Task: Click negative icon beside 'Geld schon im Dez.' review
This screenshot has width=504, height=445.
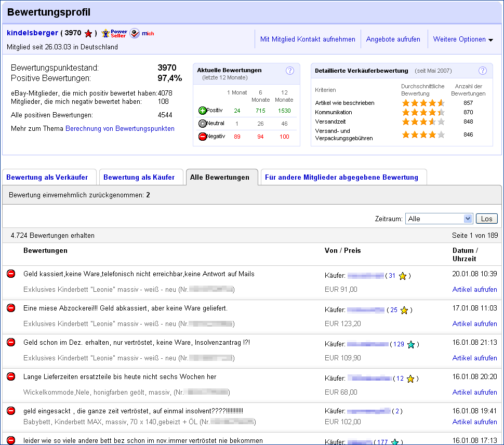Action: [x=11, y=342]
